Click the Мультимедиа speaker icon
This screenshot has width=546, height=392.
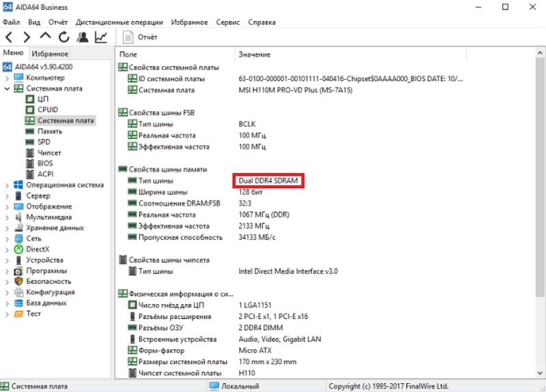click(18, 217)
